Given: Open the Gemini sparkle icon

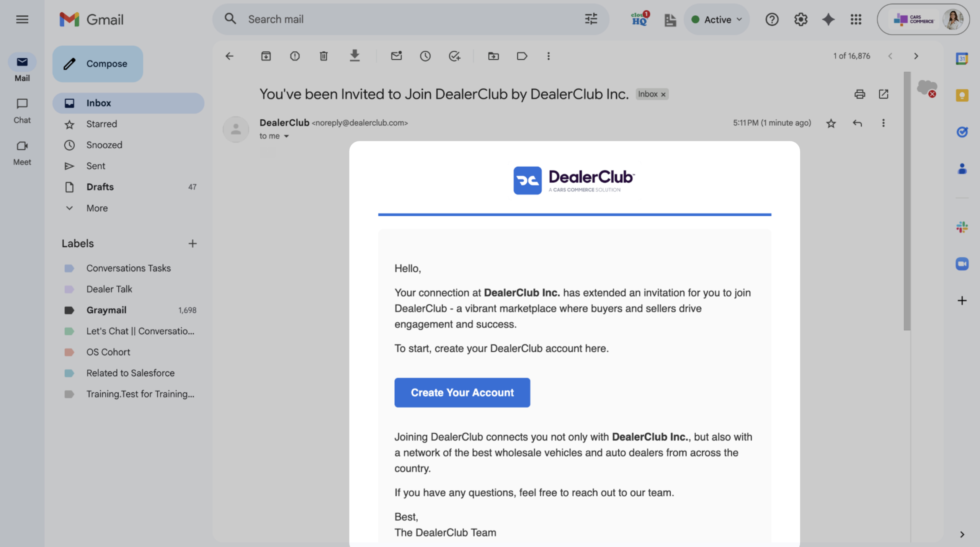Looking at the screenshot, I should coord(828,19).
